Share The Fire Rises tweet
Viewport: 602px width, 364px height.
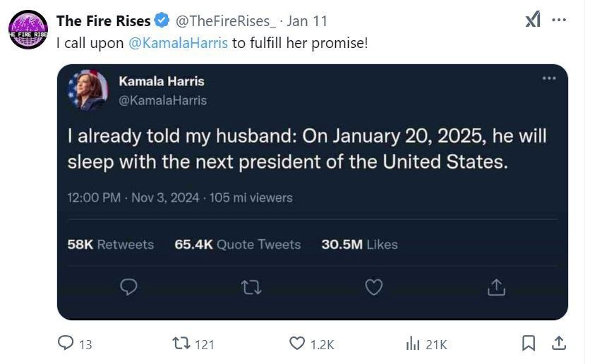coord(559,344)
